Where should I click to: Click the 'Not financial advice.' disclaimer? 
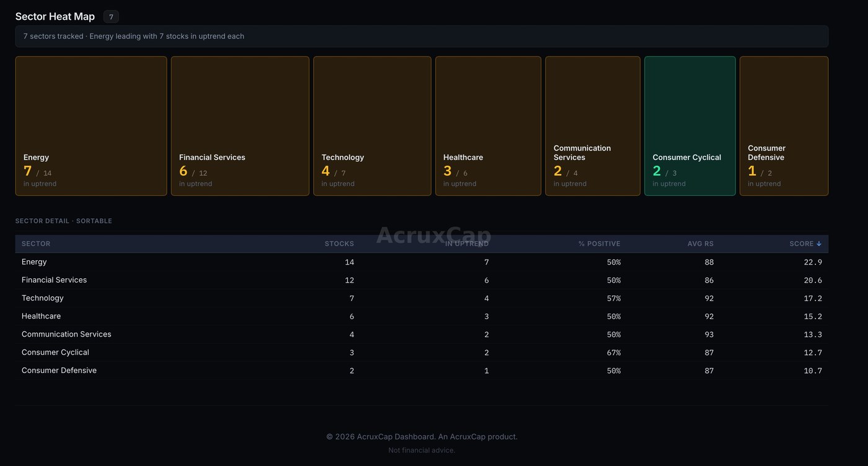click(x=422, y=450)
